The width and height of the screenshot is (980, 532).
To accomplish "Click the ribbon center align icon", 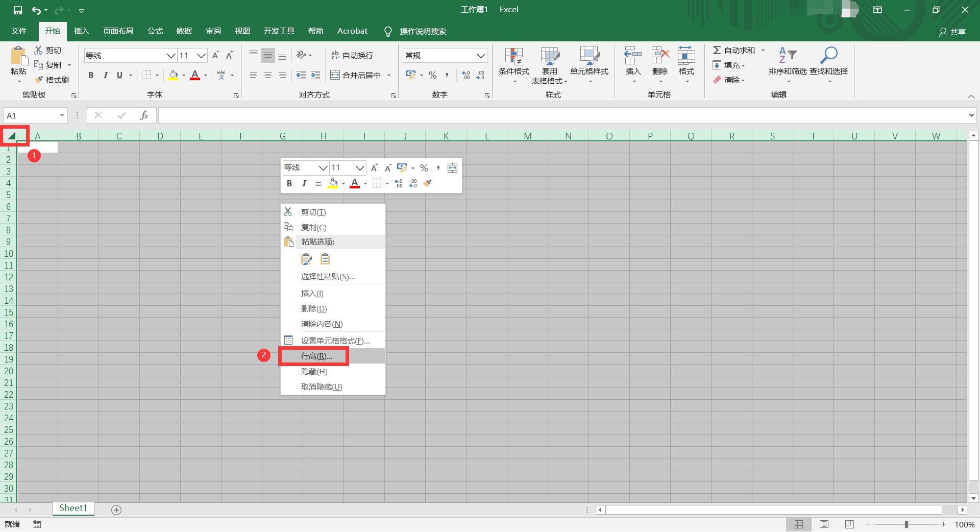I will [267, 75].
